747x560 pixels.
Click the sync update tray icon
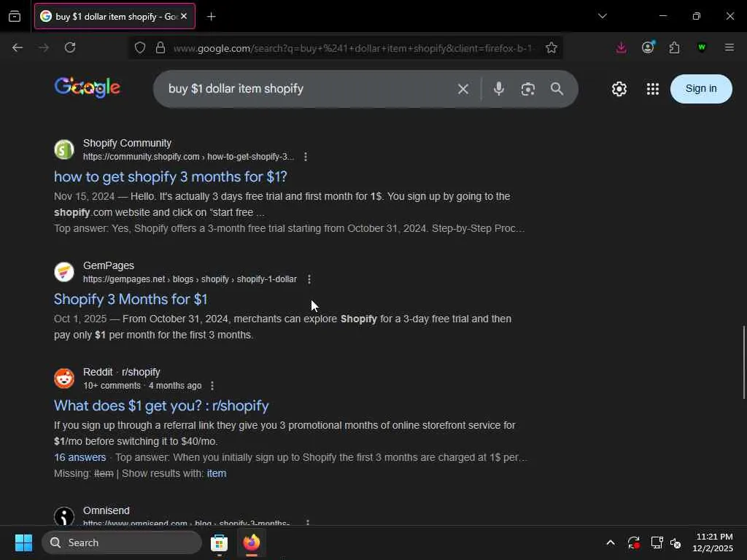pos(634,542)
